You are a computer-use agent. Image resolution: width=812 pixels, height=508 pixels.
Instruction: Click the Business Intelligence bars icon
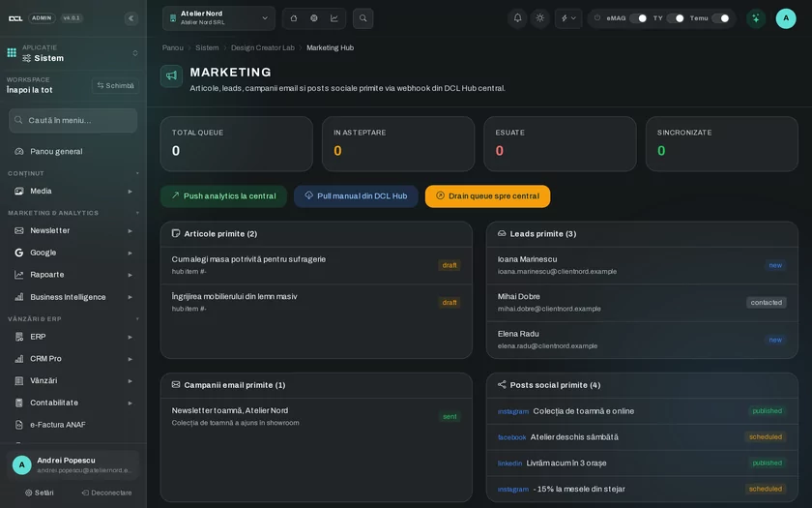point(19,297)
